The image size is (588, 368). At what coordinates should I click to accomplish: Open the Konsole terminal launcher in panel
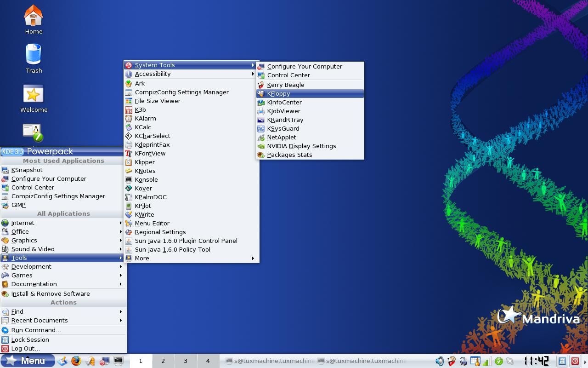119,361
